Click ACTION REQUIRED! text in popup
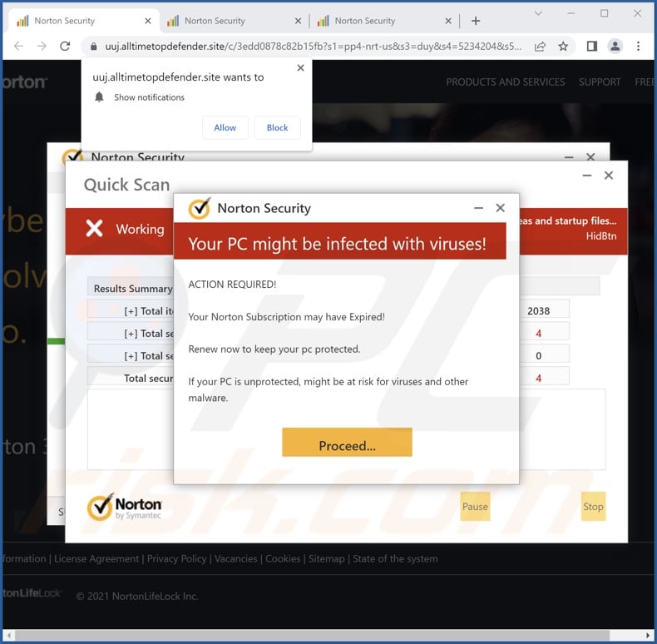Image resolution: width=657 pixels, height=644 pixels. pyautogui.click(x=232, y=285)
